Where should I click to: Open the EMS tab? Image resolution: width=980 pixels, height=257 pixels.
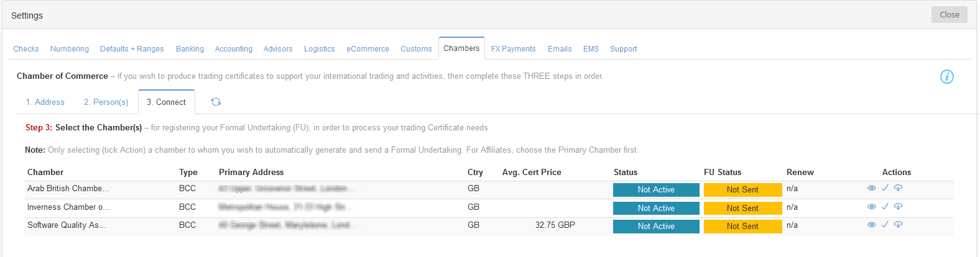(591, 48)
